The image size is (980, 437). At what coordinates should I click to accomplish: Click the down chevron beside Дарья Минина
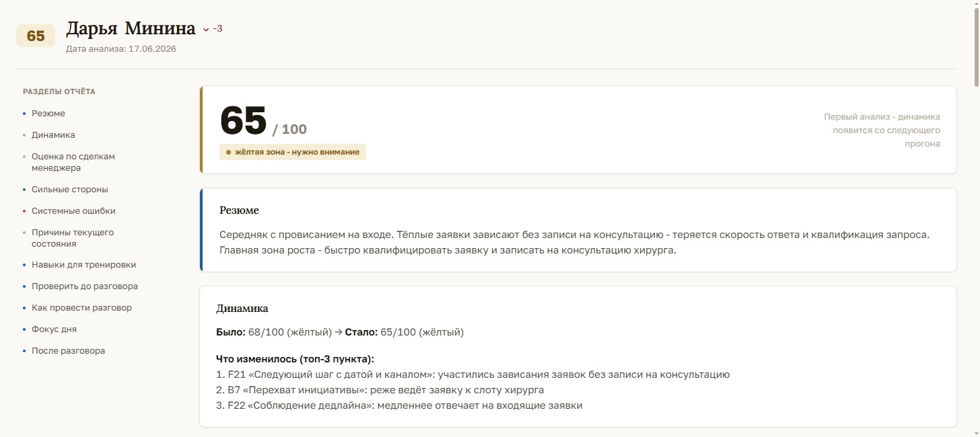coord(206,30)
